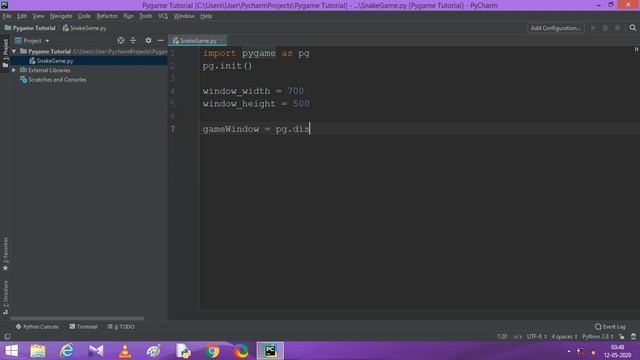Click the value 500 in the code

(301, 104)
